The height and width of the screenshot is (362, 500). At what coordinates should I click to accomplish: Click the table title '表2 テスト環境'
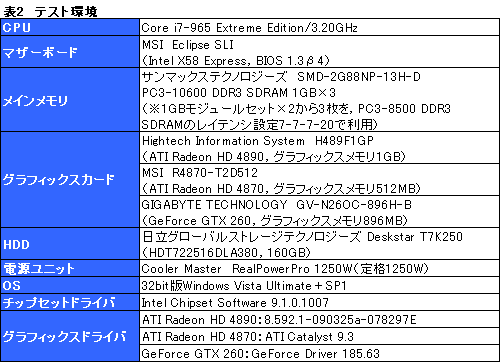tap(50, 12)
